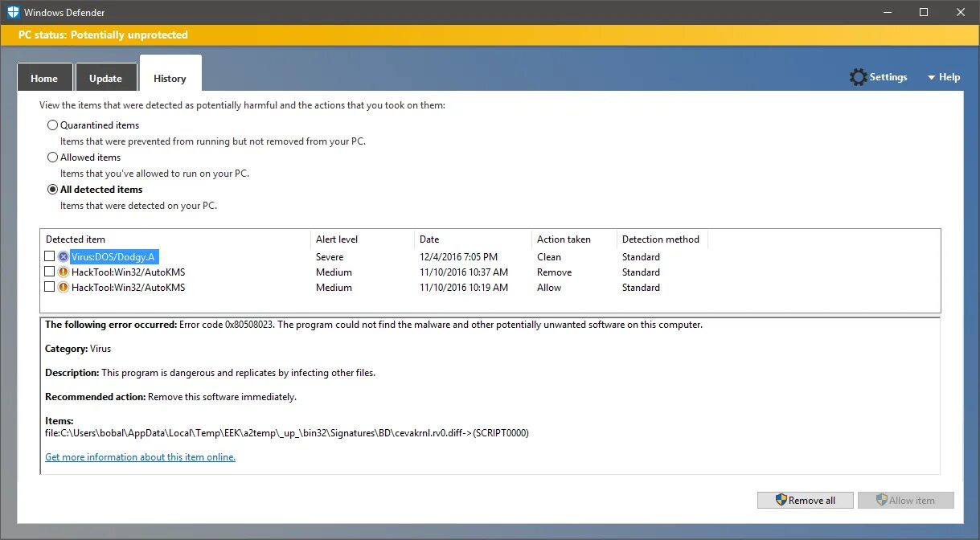Click the 11/10/2016 10:19 AM date cell
Image resolution: width=980 pixels, height=540 pixels.
pyautogui.click(x=463, y=288)
